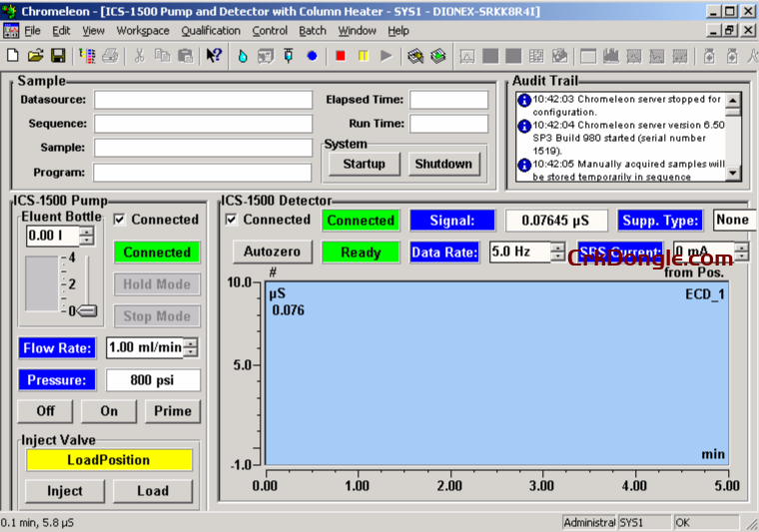
Task: Click the Data Rate spinner arrows
Action: click(x=558, y=252)
